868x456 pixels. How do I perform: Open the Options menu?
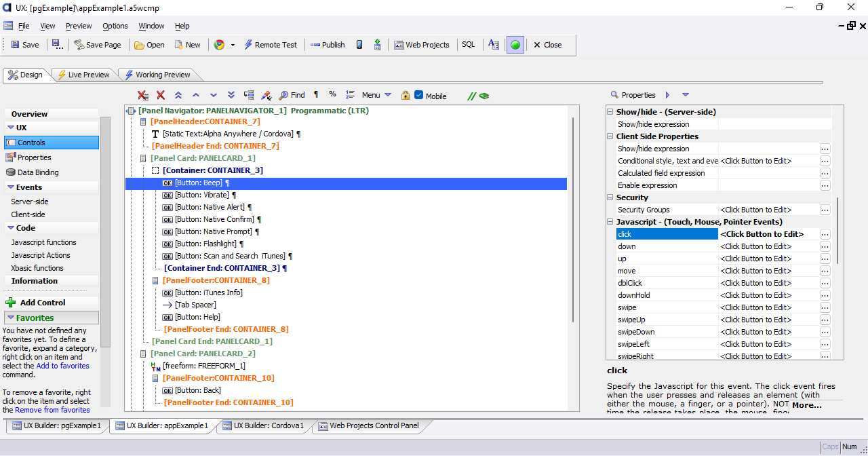115,26
